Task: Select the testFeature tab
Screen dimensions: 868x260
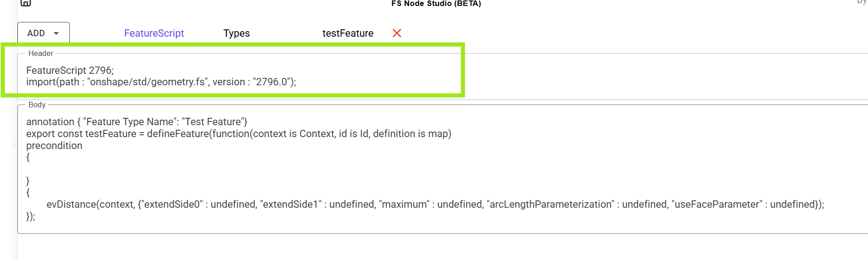Action: 348,33
